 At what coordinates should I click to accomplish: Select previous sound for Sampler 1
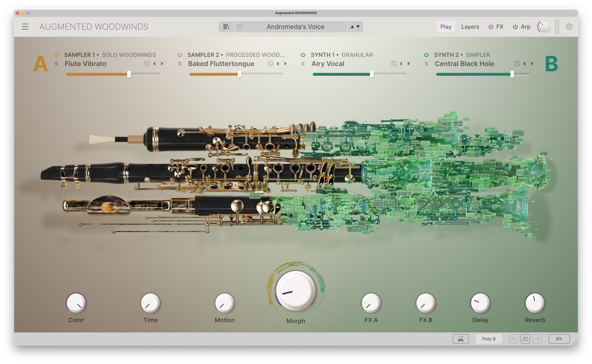tap(154, 64)
